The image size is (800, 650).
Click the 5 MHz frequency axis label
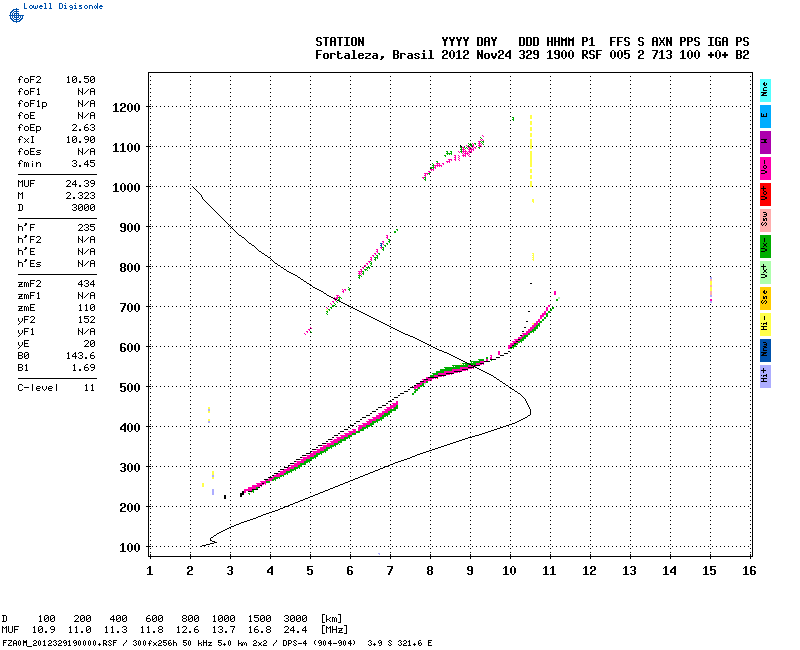pyautogui.click(x=310, y=571)
